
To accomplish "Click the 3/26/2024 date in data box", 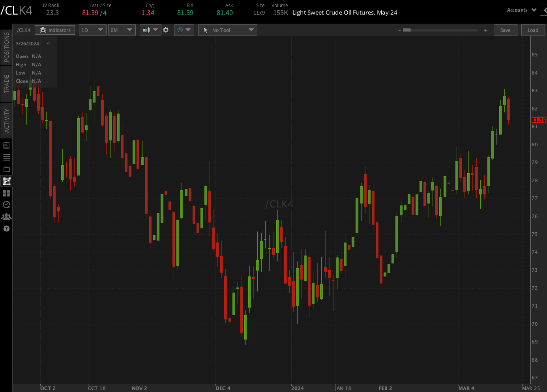I will 28,43.
